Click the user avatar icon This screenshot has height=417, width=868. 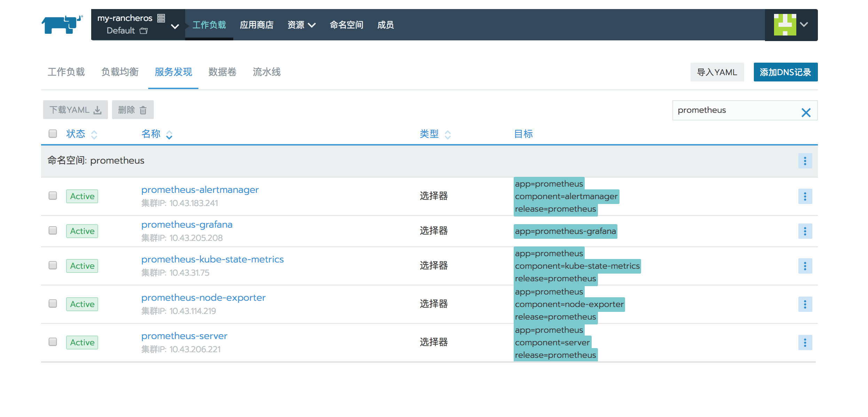[x=785, y=25]
